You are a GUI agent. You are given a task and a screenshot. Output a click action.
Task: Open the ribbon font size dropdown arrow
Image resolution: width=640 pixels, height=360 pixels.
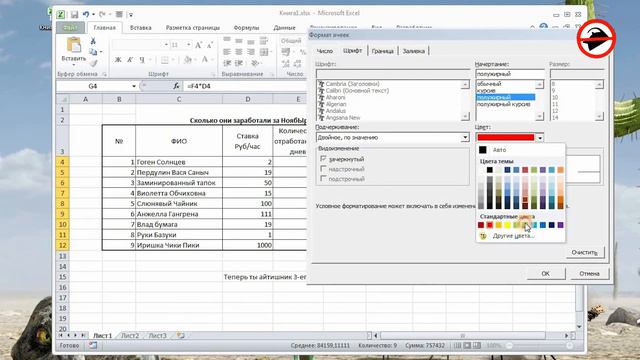point(188,44)
